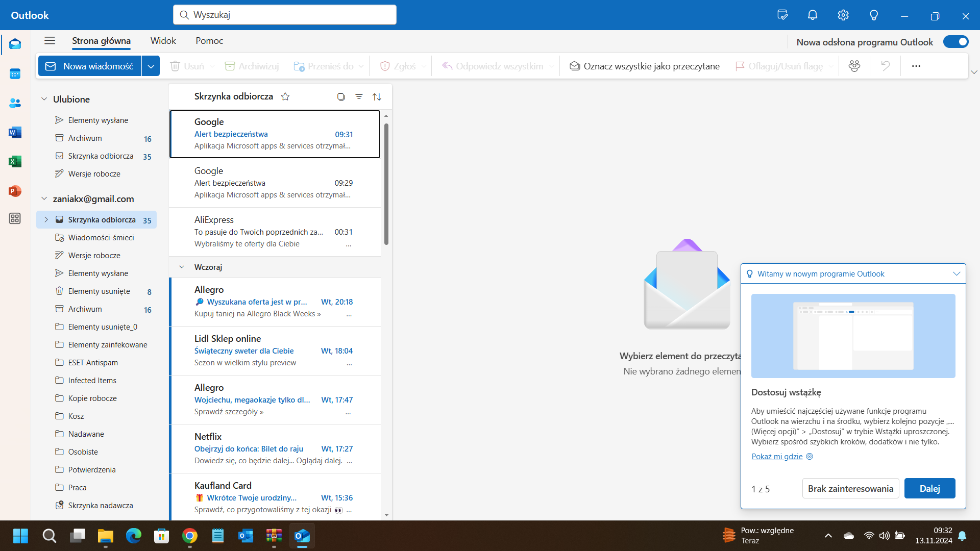Viewport: 980px width, 551px height.
Task: Click the message list scrollbar thumb
Action: coord(386,184)
